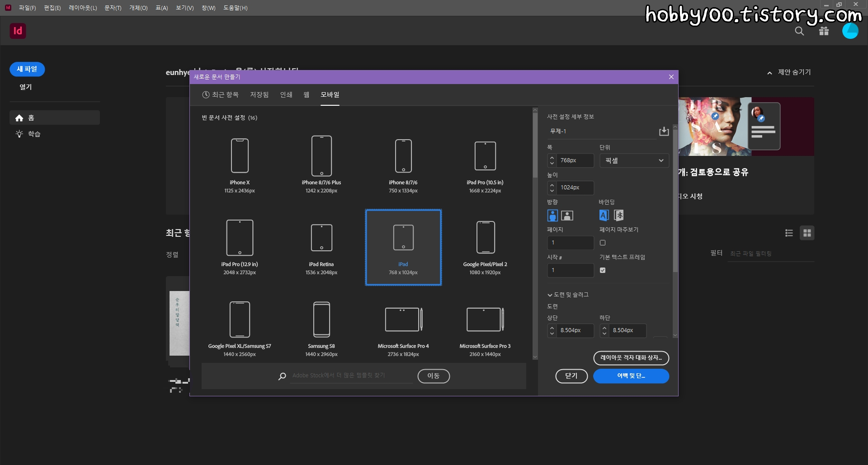Image resolution: width=868 pixels, height=465 pixels.
Task: Click the 레이아웃 격자 대화 상자 button
Action: [x=631, y=358]
